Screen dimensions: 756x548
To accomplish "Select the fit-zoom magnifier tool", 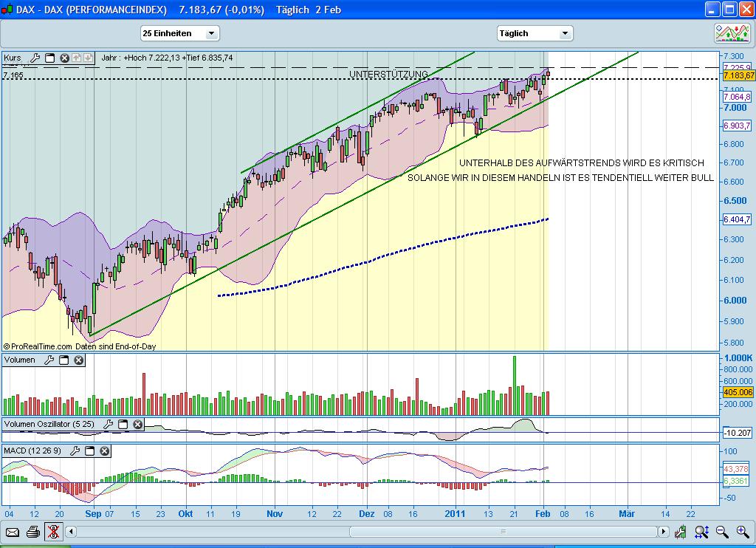I will [701, 532].
